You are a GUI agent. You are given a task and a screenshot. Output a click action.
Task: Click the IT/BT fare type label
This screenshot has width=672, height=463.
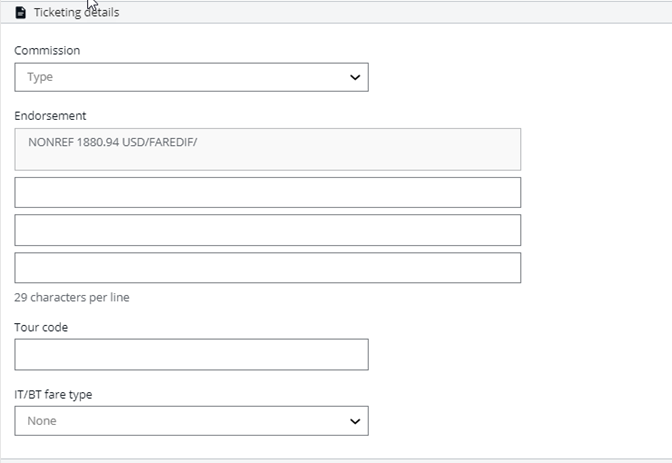[x=53, y=394]
